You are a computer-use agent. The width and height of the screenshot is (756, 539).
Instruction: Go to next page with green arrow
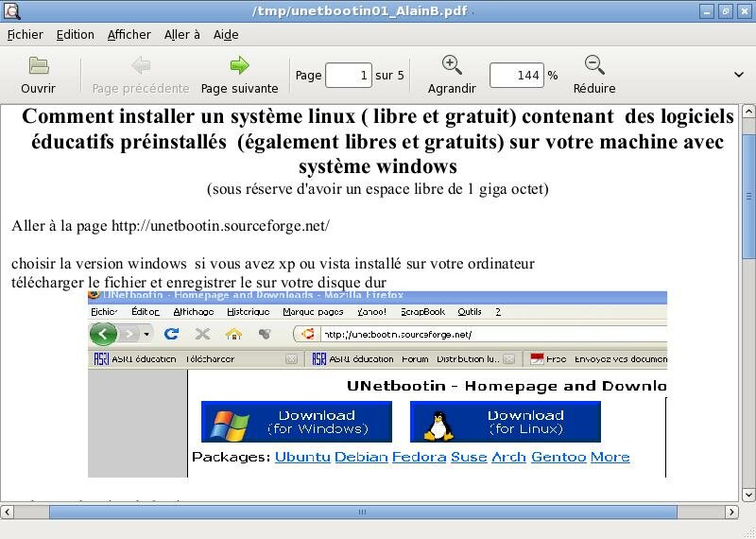point(239,65)
